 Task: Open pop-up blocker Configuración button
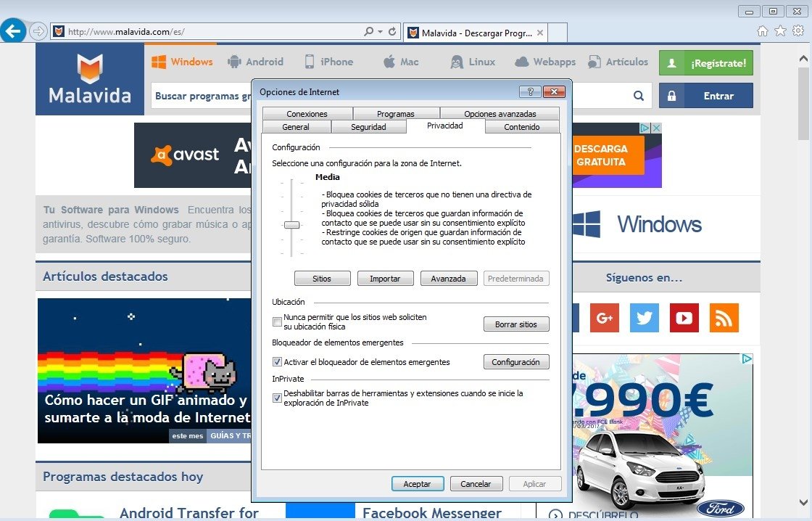pyautogui.click(x=516, y=362)
